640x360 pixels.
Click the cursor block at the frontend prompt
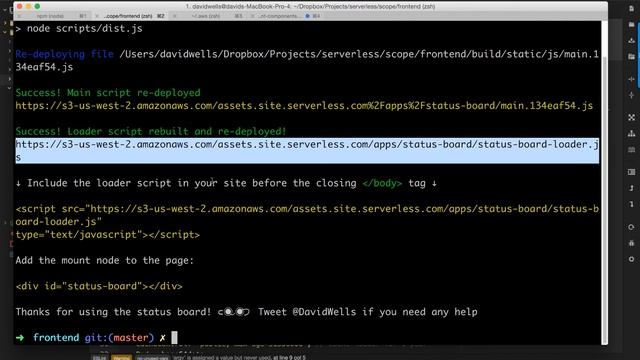174,338
